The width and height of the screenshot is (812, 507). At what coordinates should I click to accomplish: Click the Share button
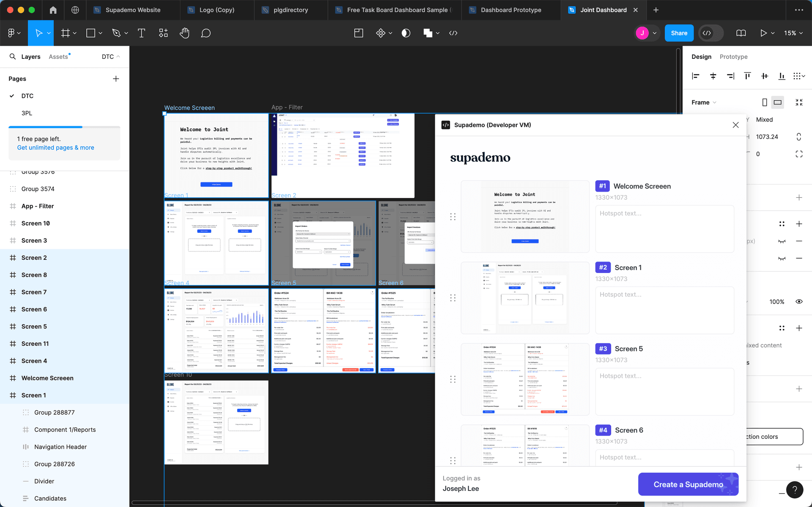coord(679,33)
